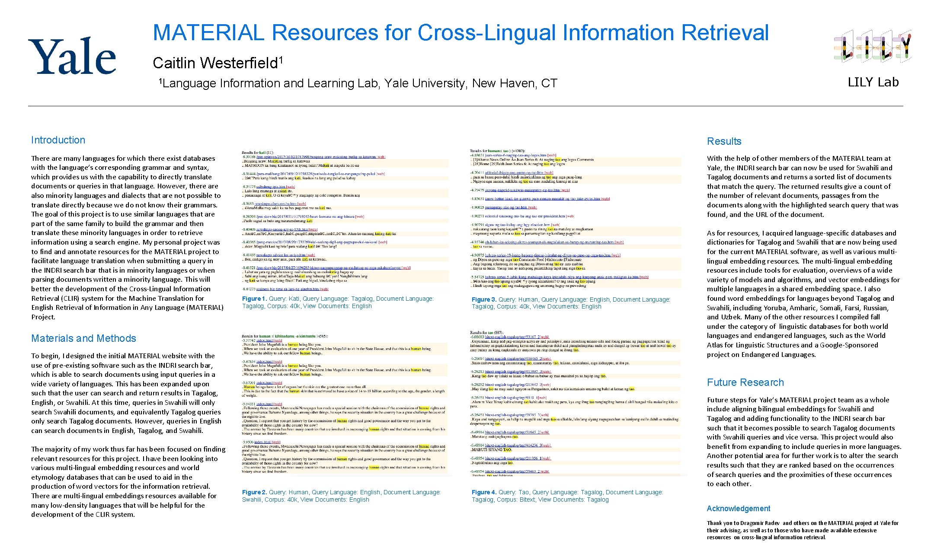Click author name Caitlin Westerfield
This screenshot has height=560, width=934.
(x=218, y=63)
